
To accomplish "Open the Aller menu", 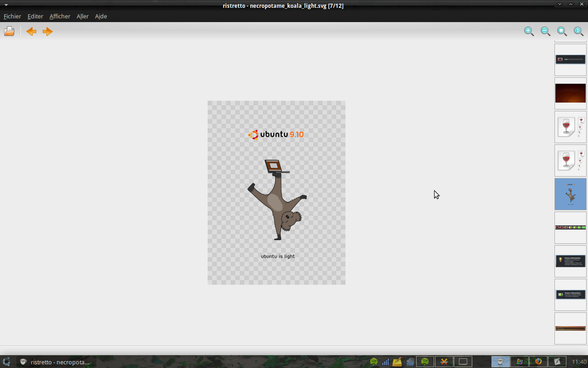I will tap(83, 16).
